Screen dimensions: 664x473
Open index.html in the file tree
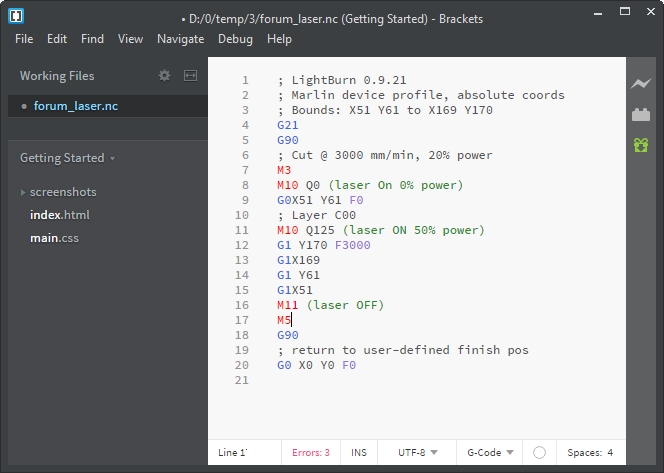coord(60,215)
